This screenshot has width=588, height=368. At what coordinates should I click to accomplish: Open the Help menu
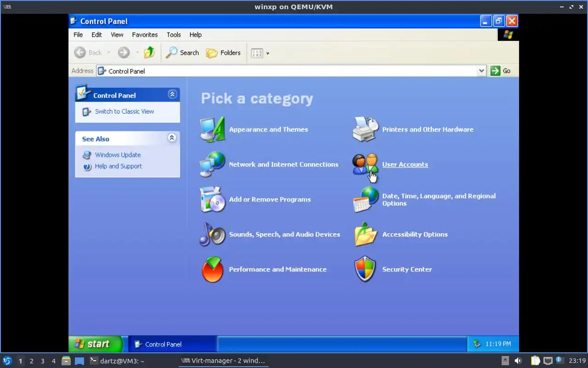(x=195, y=34)
